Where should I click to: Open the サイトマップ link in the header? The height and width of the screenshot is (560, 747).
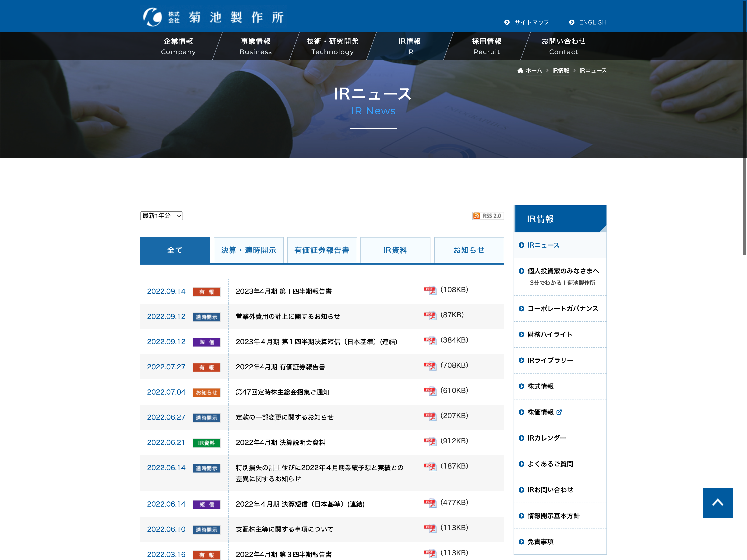tap(532, 22)
